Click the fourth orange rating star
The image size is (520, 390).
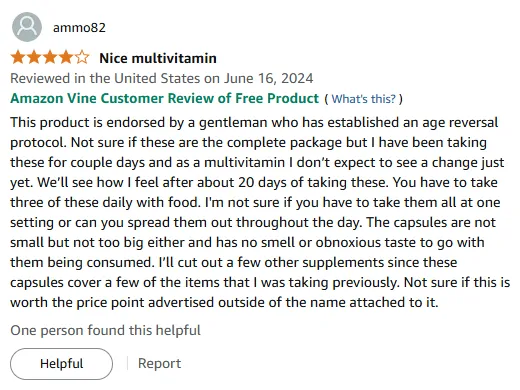tap(66, 58)
